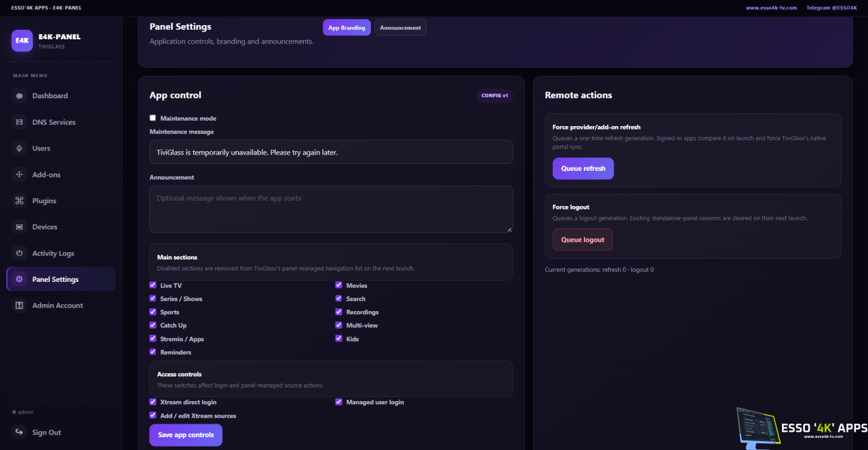Click the Queue refresh button
The width and height of the screenshot is (868, 450).
(x=583, y=169)
